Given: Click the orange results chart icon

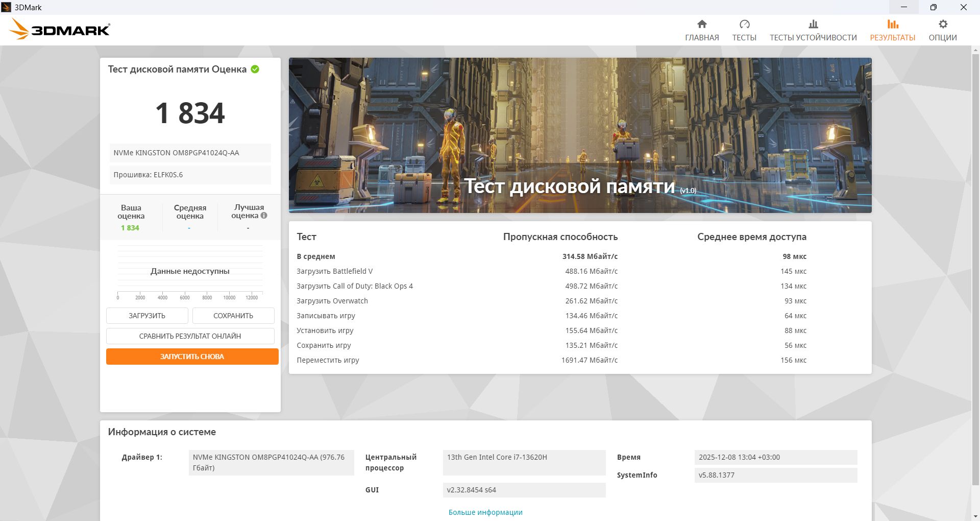Looking at the screenshot, I should 893,24.
